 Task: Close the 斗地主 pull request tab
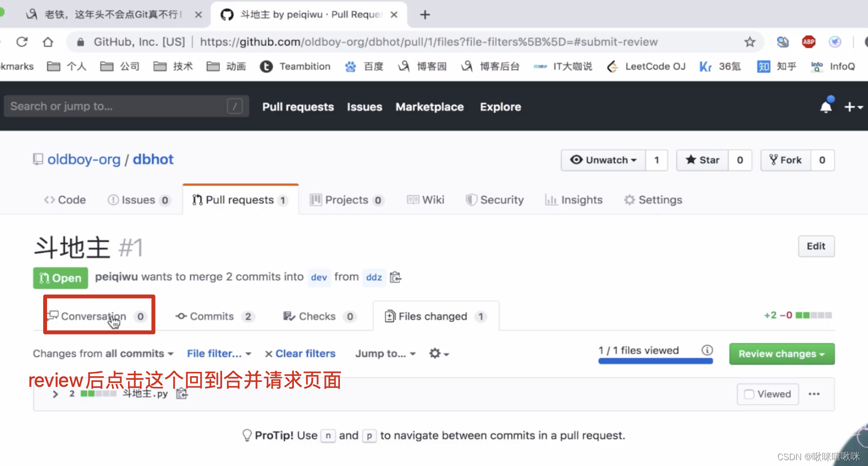point(394,15)
